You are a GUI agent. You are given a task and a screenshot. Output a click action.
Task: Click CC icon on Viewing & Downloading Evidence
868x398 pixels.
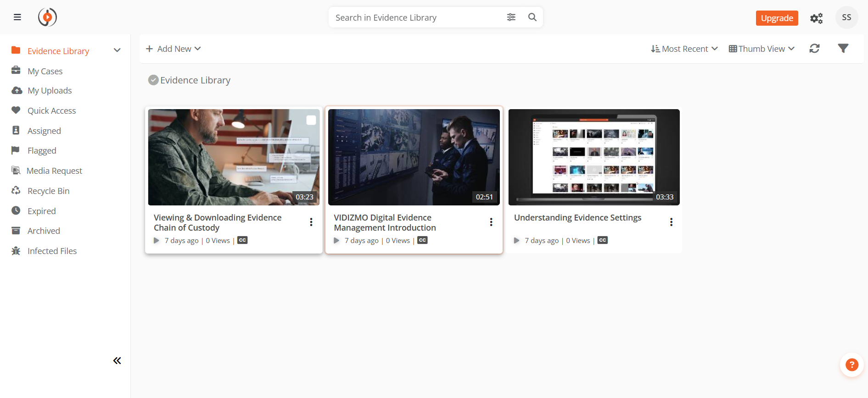[x=242, y=240]
